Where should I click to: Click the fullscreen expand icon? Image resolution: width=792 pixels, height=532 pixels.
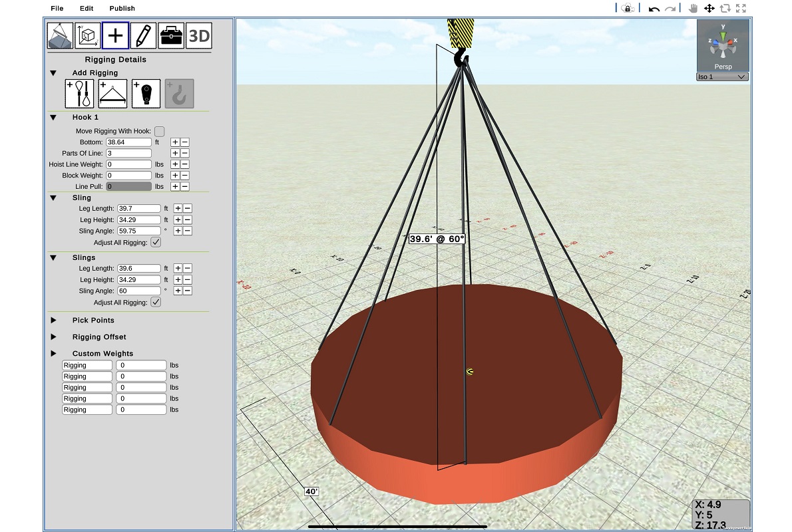(741, 9)
